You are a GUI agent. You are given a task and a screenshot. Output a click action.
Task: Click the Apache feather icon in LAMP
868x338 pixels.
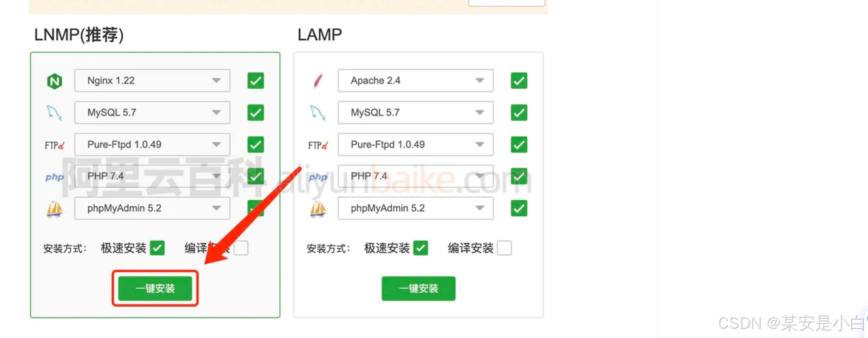coord(318,81)
